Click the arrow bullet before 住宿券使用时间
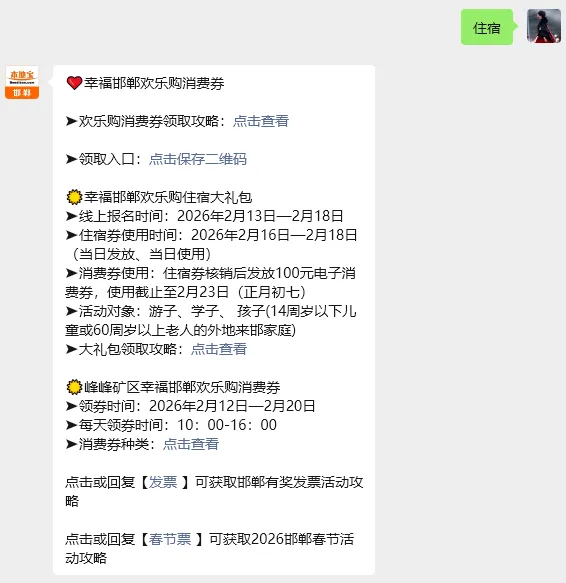The image size is (566, 583). (x=71, y=235)
